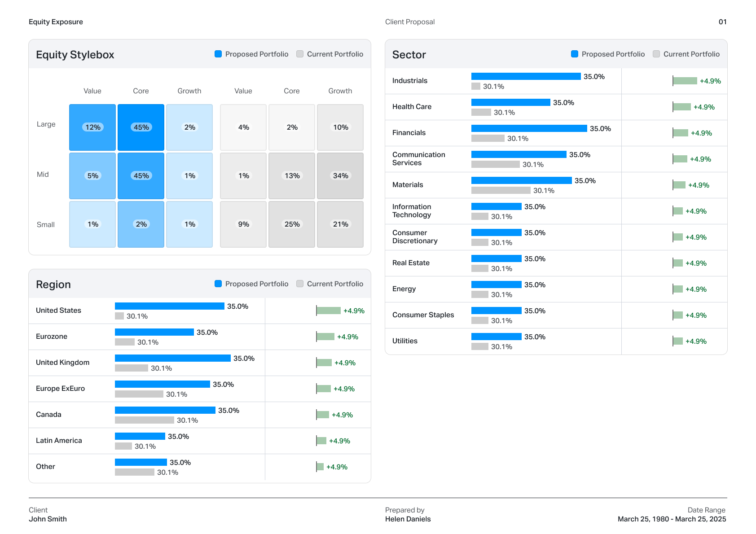Image resolution: width=756 pixels, height=534 pixels.
Task: Click the client name John Smith
Action: tap(48, 519)
